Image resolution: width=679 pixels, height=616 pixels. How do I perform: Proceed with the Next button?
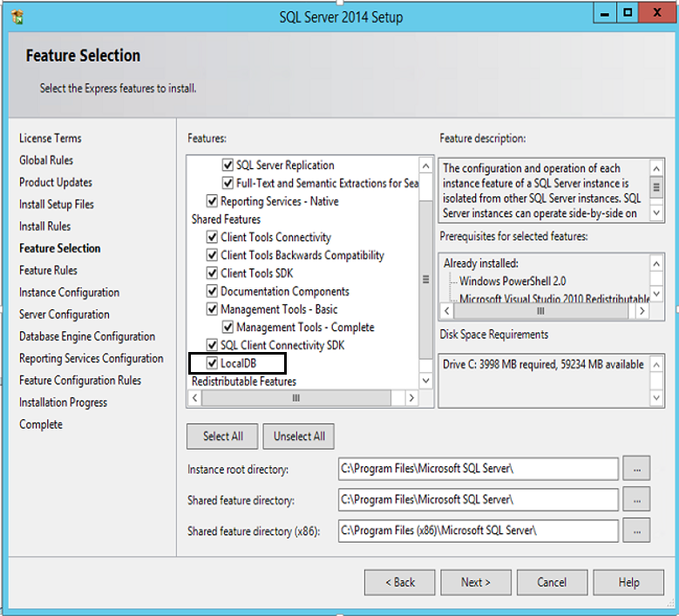click(x=476, y=582)
